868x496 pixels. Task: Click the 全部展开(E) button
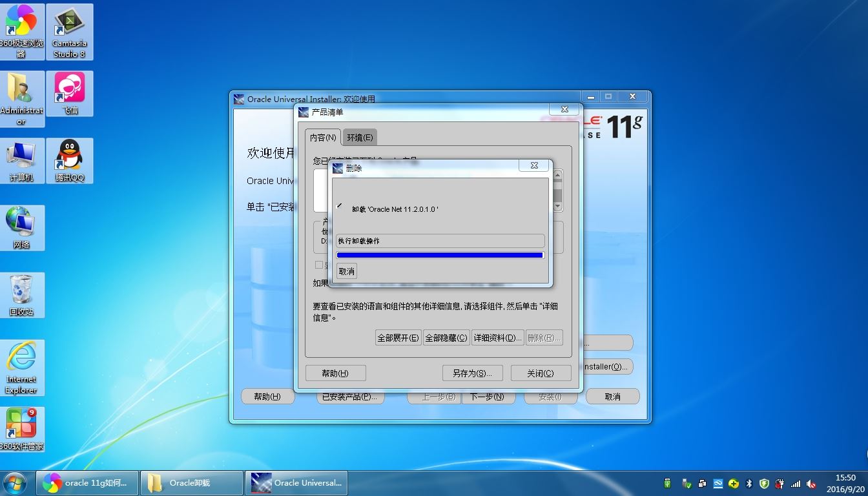coord(398,338)
